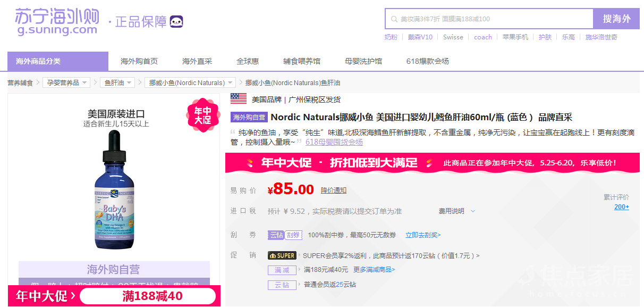Screen dimensions: 644x307
Task: Open the 护肤 hot search link
Action: tap(545, 37)
